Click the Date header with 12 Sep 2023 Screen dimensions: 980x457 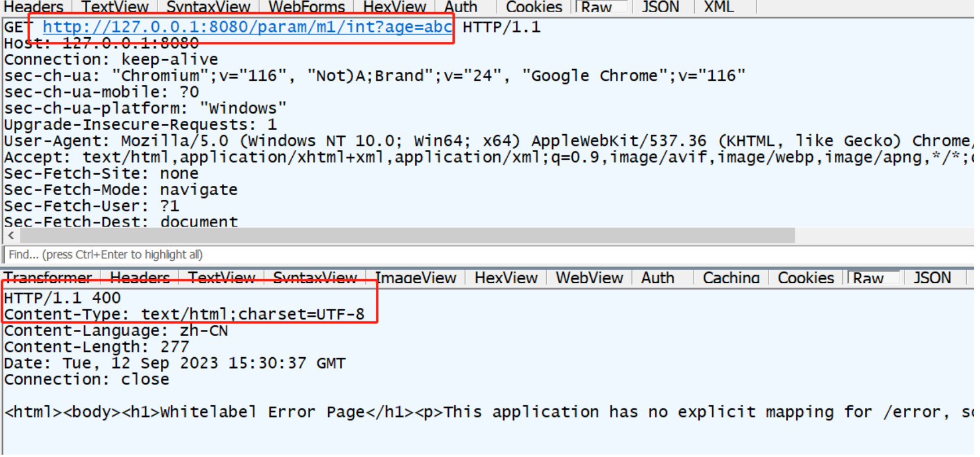pos(174,363)
